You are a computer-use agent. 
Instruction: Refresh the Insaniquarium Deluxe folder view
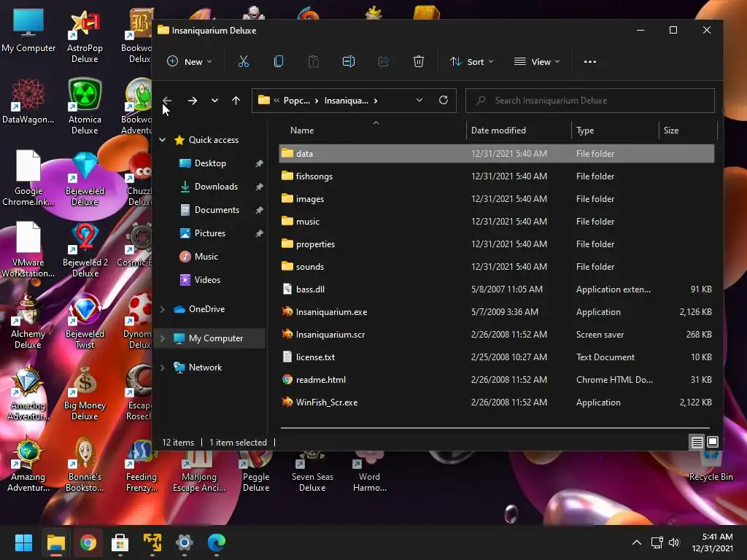(x=444, y=100)
